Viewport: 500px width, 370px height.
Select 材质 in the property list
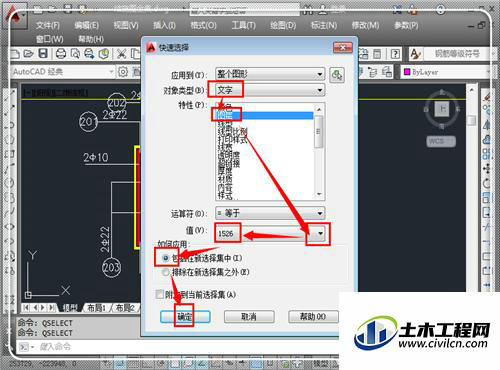point(225,179)
